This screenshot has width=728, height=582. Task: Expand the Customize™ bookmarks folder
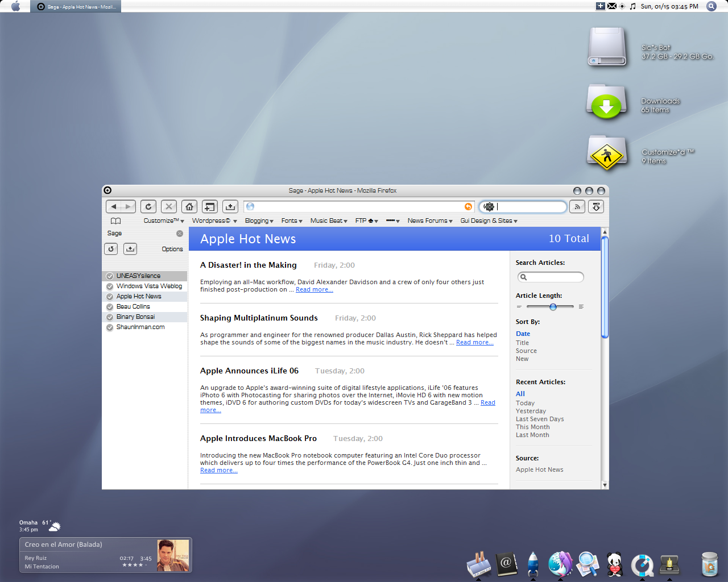(x=164, y=221)
